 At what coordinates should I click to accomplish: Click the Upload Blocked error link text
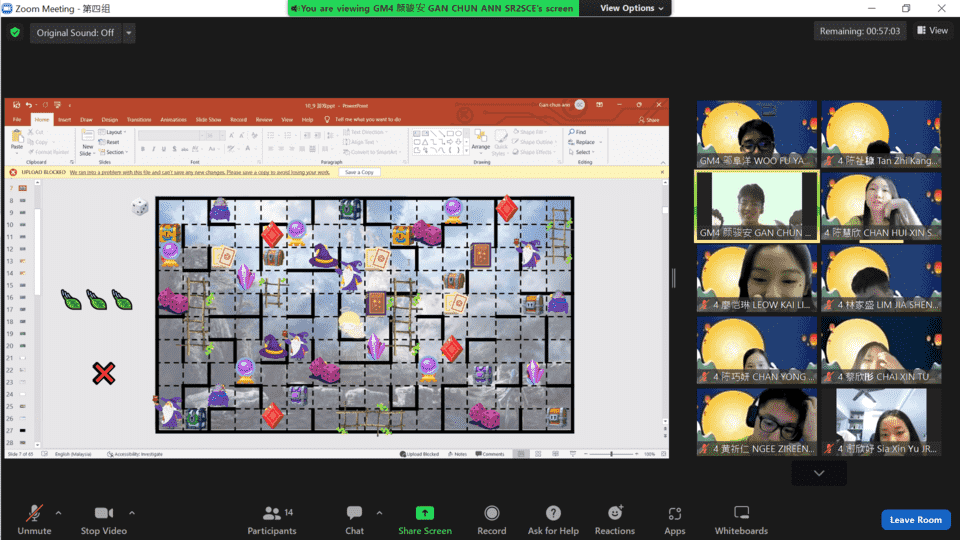(x=200, y=172)
